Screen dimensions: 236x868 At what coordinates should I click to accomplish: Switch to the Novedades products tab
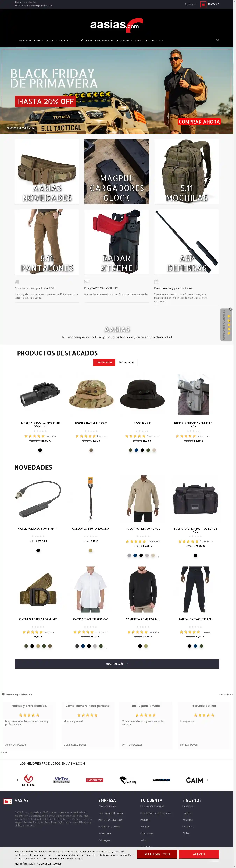[127, 362]
